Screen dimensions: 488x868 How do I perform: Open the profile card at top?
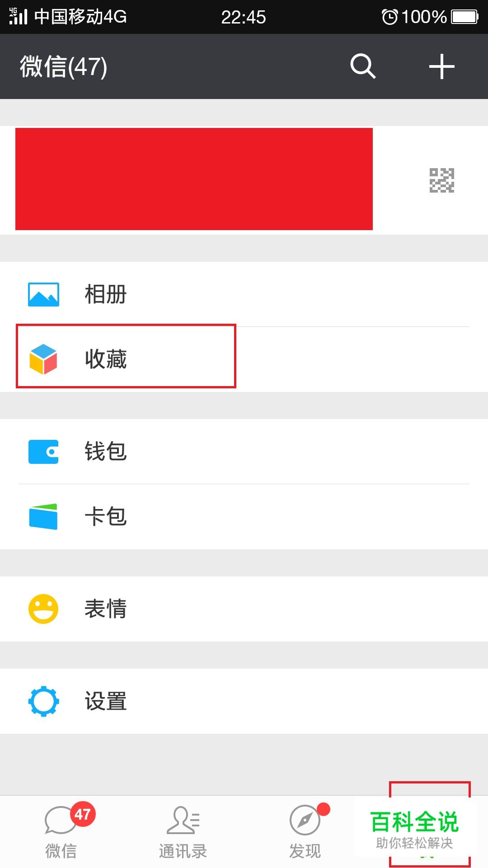[x=194, y=179]
